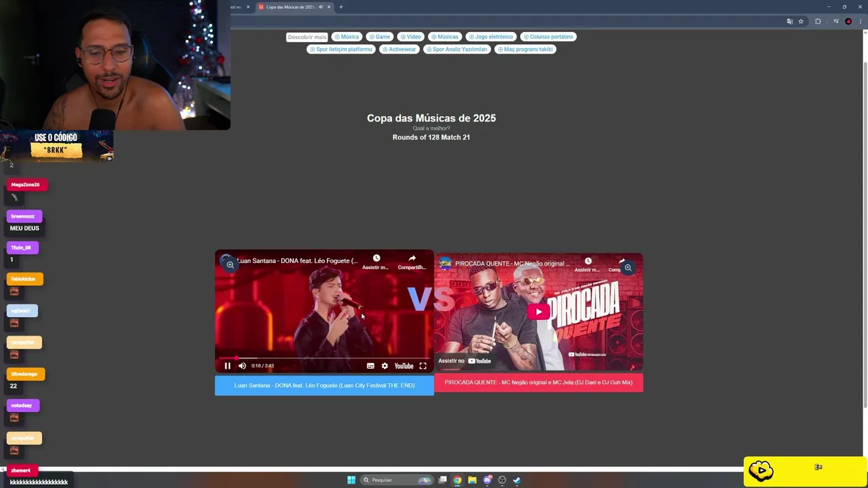The image size is (868, 488).
Task: Zoom the left video with magnifier icon
Action: [231, 265]
